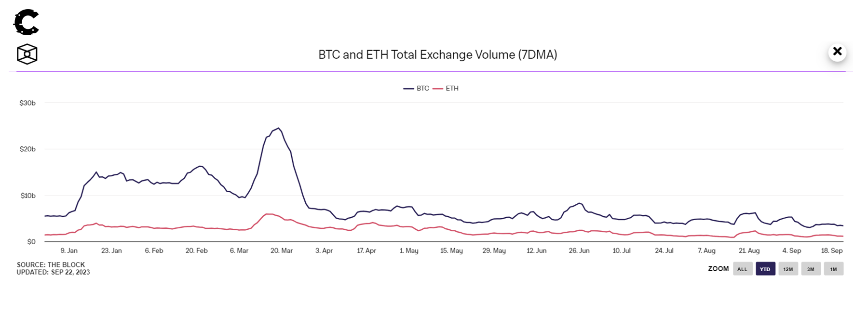This screenshot has height=316, width=868.
Task: Select the ALL zoom range
Action: pyautogui.click(x=742, y=269)
